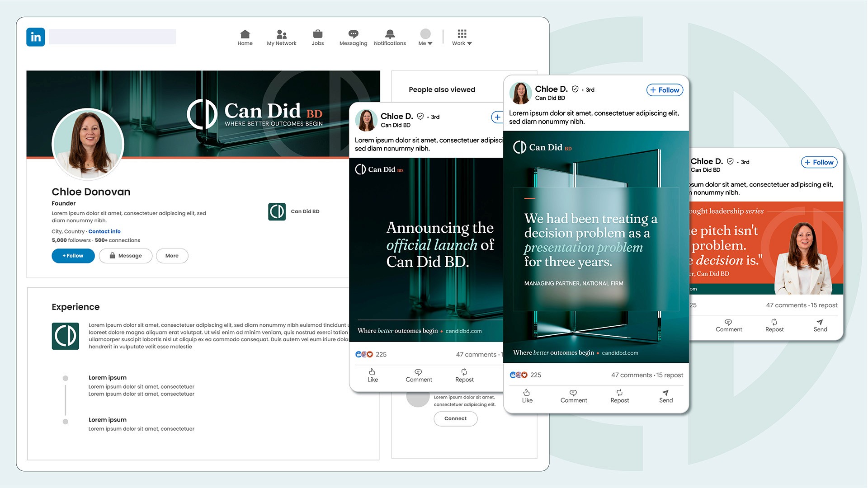Click candidbd.com on the middle quote post
Viewport: 868px width, 488px height.
click(x=620, y=353)
